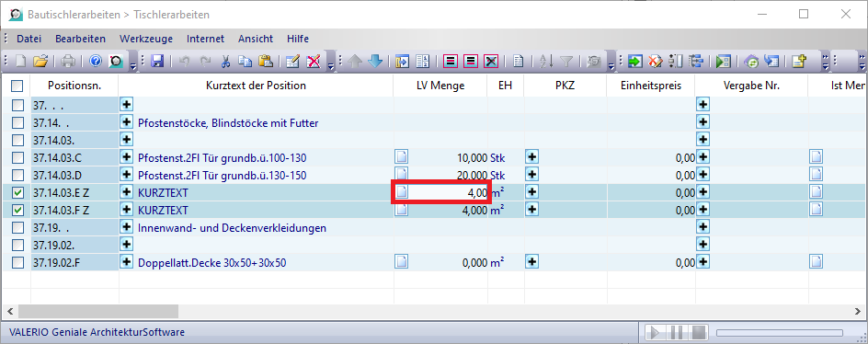Viewport: 868px width, 344px height.
Task: Expand plus next to Innenwand- und Deckenverkleidungen
Action: tap(127, 227)
